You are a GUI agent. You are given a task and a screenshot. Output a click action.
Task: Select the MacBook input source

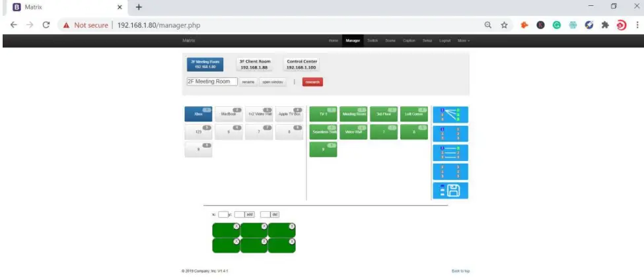pyautogui.click(x=229, y=114)
